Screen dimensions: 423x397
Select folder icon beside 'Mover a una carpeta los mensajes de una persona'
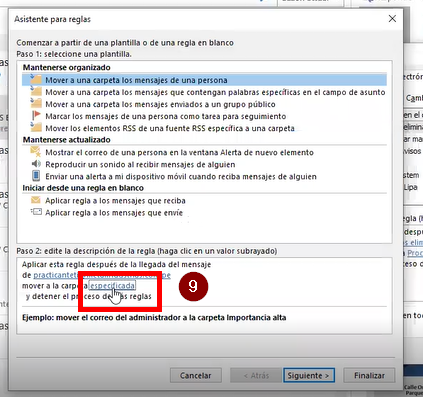(36, 79)
